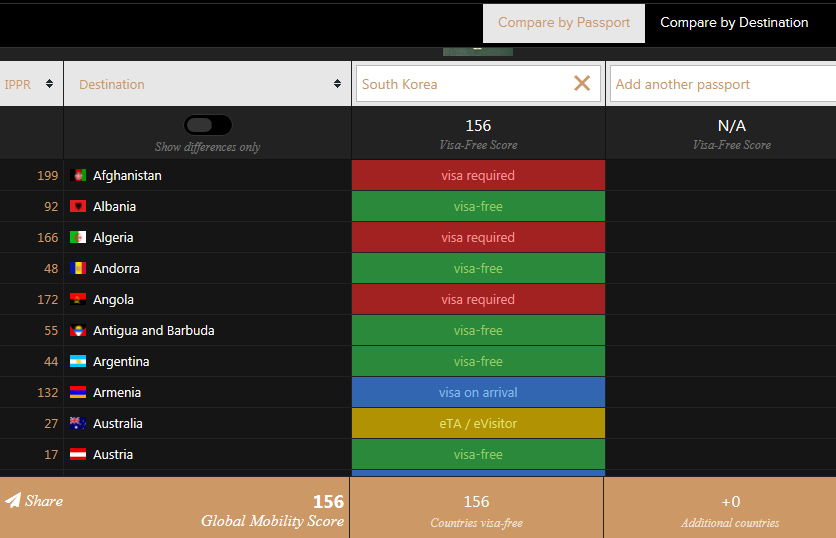Viewport: 836px width, 538px height.
Task: Click Antigua and Barbuda visa-free cell
Action: tap(478, 331)
